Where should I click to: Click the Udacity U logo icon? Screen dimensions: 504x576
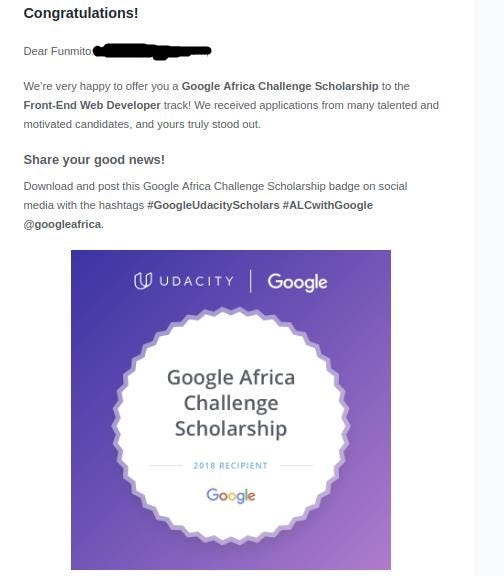point(143,281)
